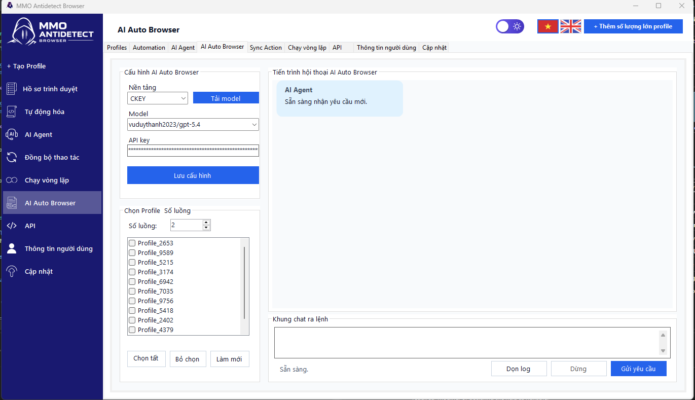Click the Cập nhật update icon
The image size is (695, 400).
(x=12, y=271)
